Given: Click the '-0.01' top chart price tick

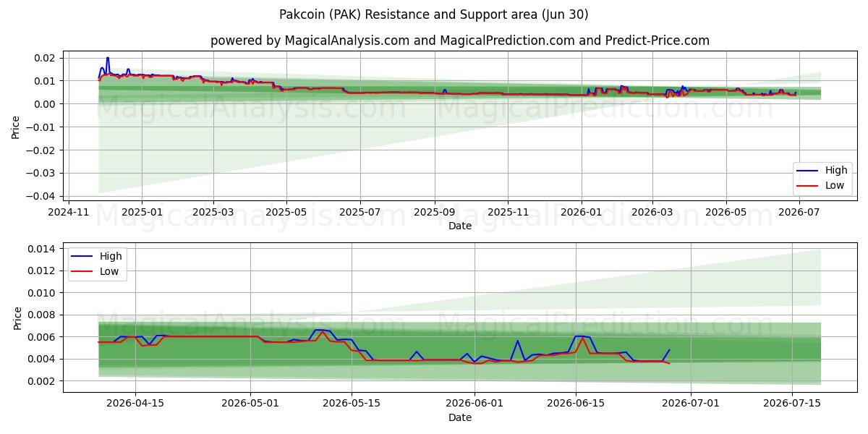Looking at the screenshot, I should point(42,127).
